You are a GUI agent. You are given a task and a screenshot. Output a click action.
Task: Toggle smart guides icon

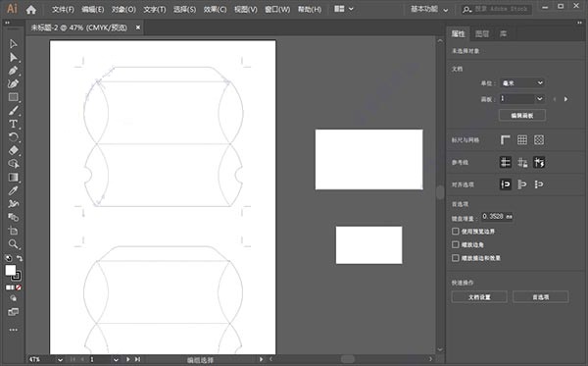coord(539,162)
